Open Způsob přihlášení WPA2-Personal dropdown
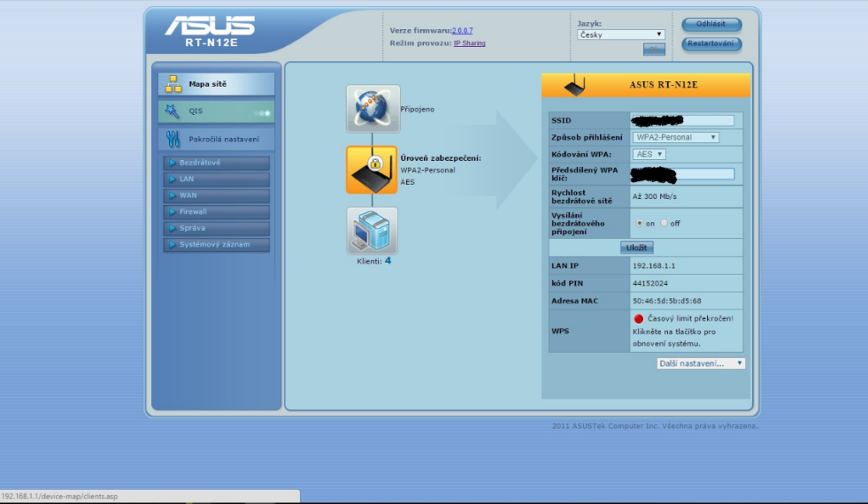868x504 pixels. coord(675,137)
